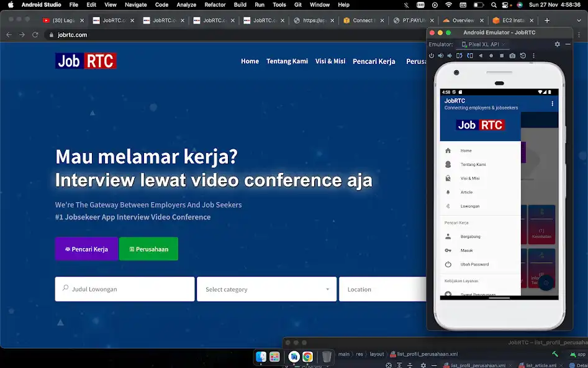Open emulator snapshots history icon

(523, 55)
